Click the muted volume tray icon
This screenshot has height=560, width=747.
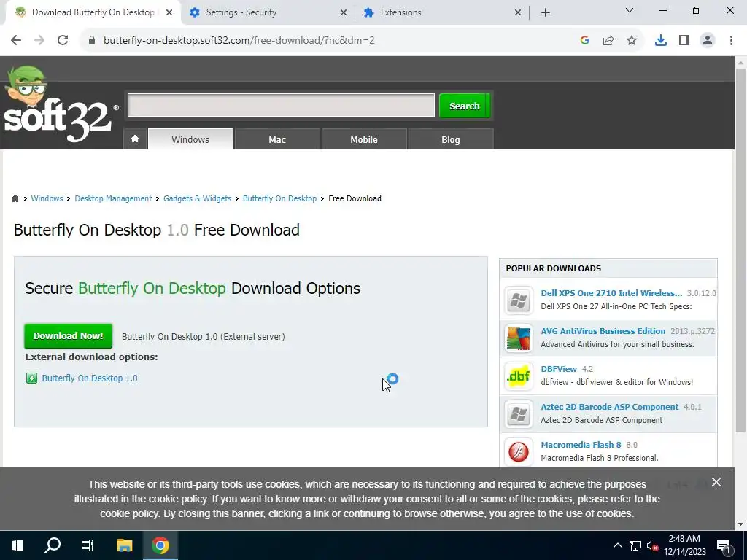652,545
